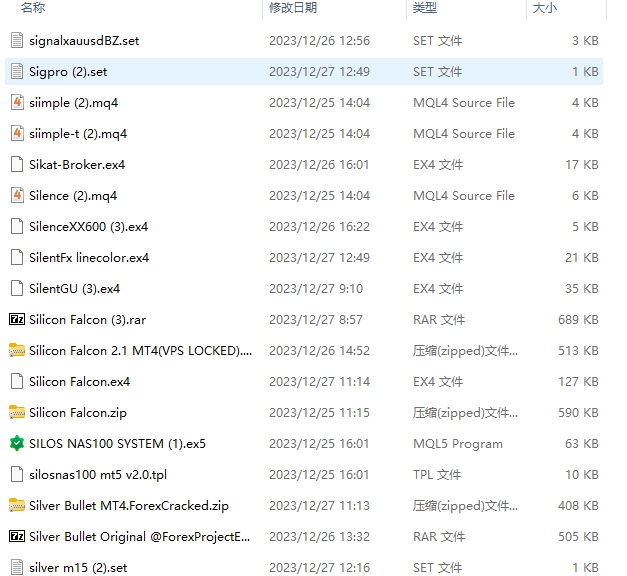Sort files by 修改日期 column header
Screen dimensions: 627x576
pos(292,8)
